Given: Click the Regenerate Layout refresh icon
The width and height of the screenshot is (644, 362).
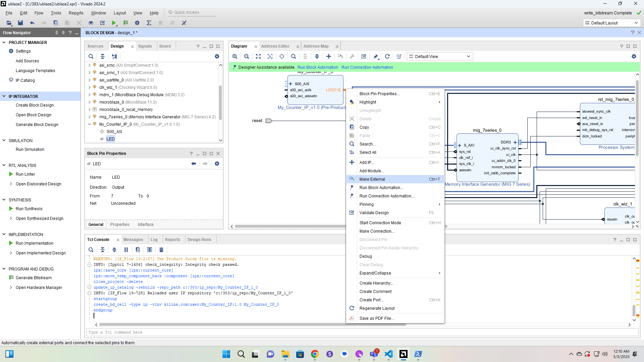Looking at the screenshot, I should click(387, 56).
